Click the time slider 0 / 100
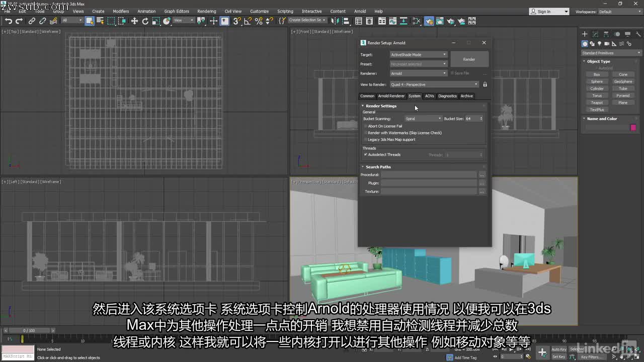Screen dimensions: 644x362 click(29, 330)
